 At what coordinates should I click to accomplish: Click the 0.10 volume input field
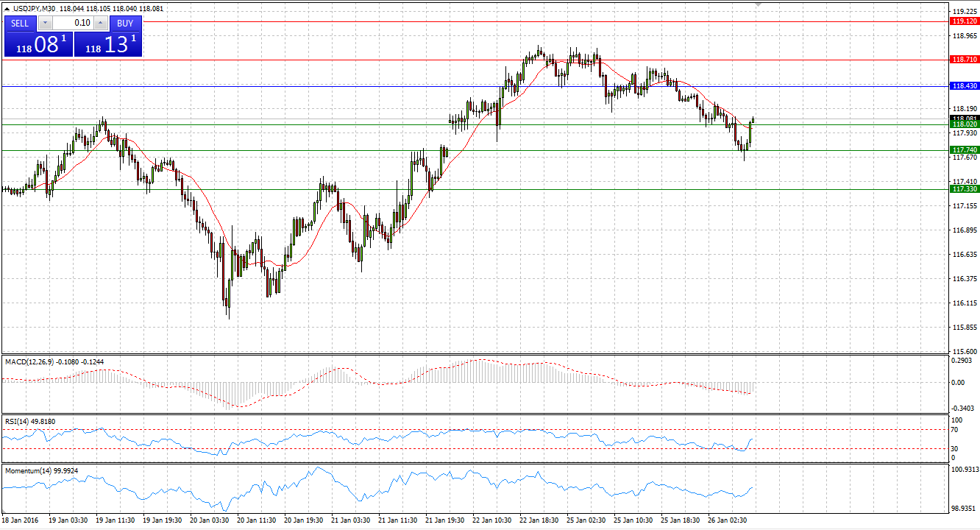(71, 23)
